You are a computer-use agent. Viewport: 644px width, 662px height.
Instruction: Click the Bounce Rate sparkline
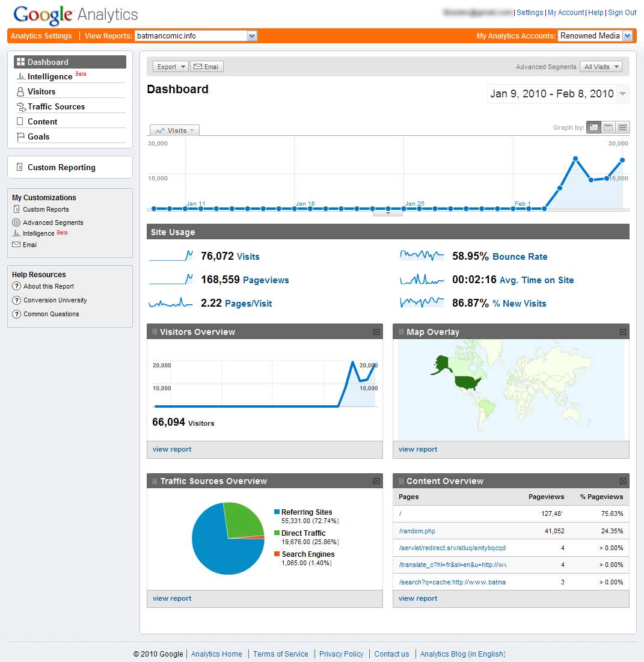[x=422, y=256]
